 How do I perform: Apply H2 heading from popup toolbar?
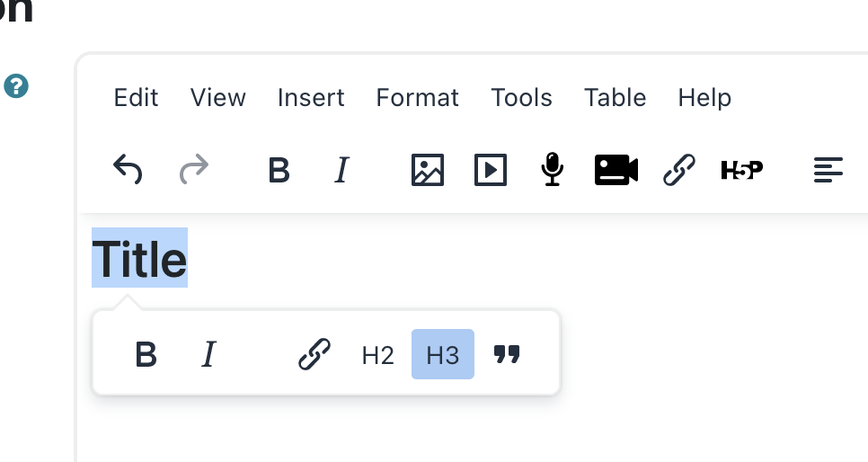point(378,355)
